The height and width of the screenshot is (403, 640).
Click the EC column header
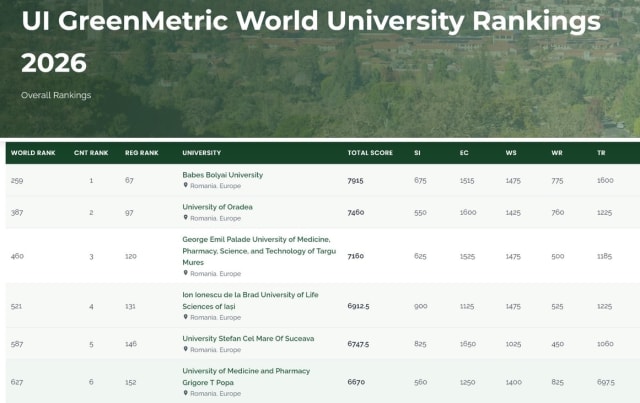tap(464, 153)
